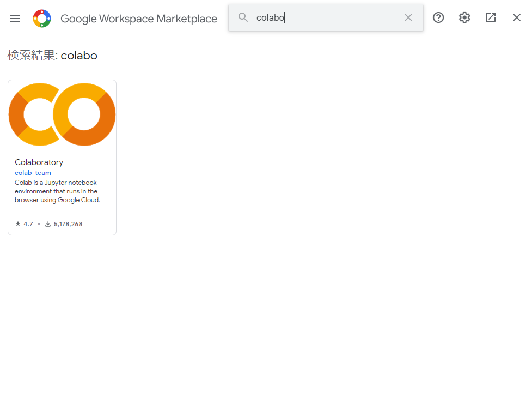Click the Colaboratory app title
Image resolution: width=532 pixels, height=418 pixels.
coord(39,162)
